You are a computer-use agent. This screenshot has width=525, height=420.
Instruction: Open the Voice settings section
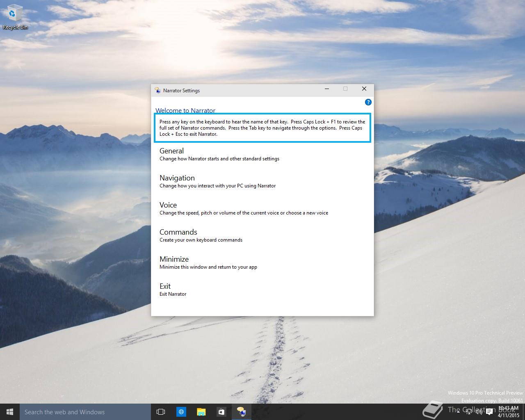(168, 205)
